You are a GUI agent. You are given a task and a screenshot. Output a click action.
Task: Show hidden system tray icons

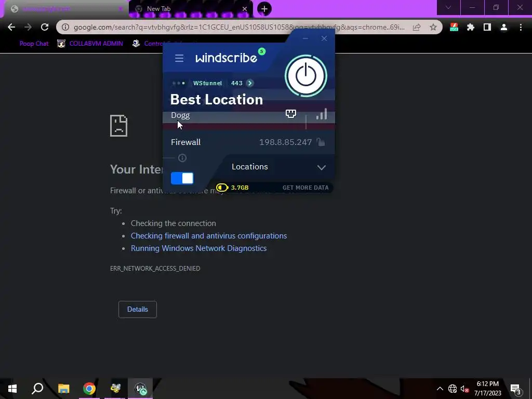click(x=440, y=389)
